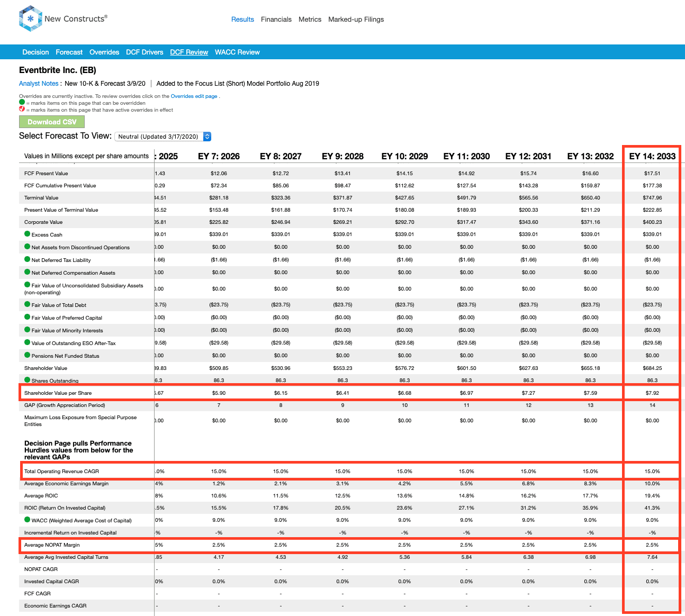
Task: Click the $12.06 FCF Present Value cell for 2026
Action: pyautogui.click(x=219, y=174)
